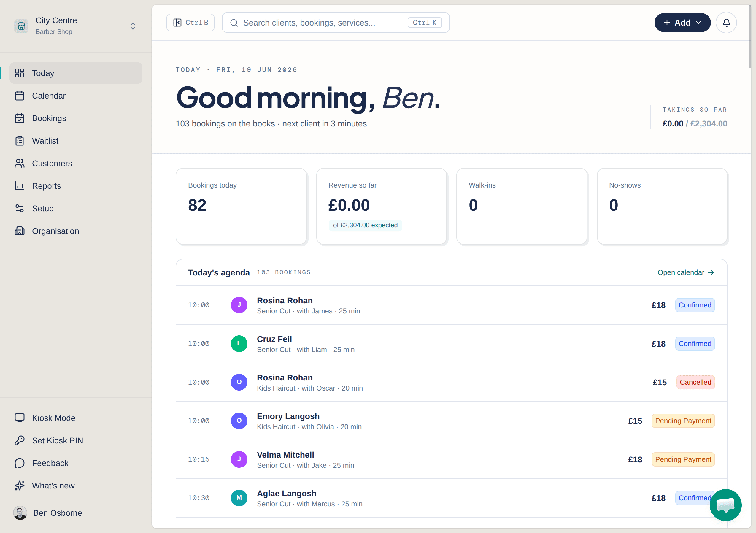
Task: Click the Bookings today card
Action: pyautogui.click(x=241, y=206)
